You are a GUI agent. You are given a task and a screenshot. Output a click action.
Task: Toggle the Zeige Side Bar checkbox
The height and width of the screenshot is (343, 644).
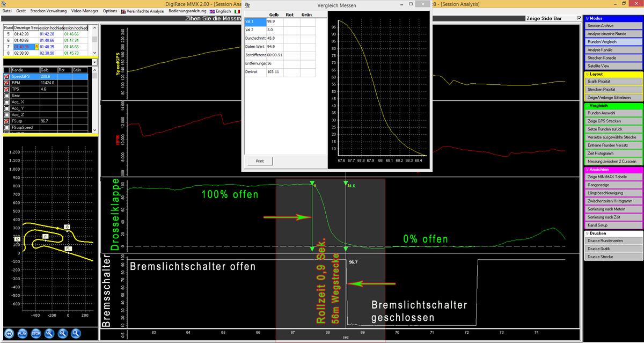click(x=579, y=18)
